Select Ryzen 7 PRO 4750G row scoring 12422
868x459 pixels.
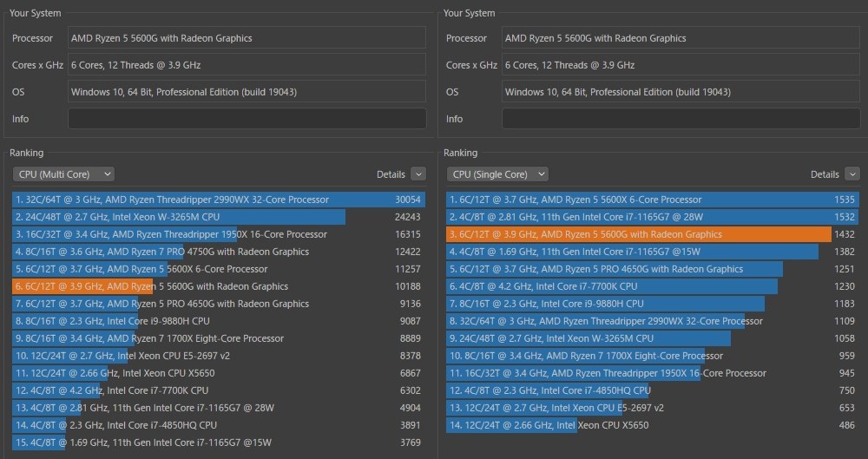(219, 252)
